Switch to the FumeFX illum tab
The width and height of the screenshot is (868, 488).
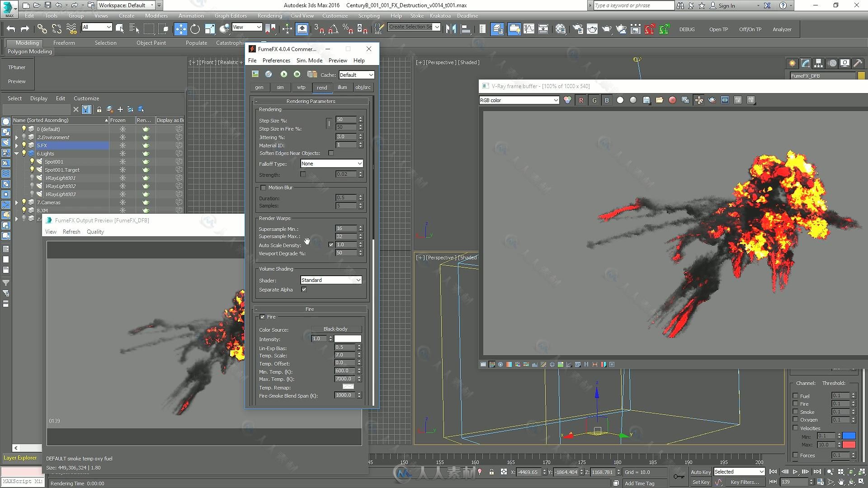(342, 87)
